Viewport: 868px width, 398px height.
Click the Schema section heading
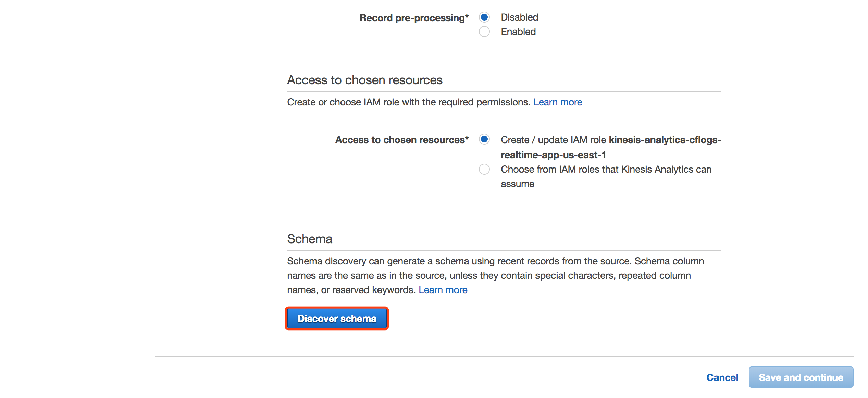[x=309, y=239]
